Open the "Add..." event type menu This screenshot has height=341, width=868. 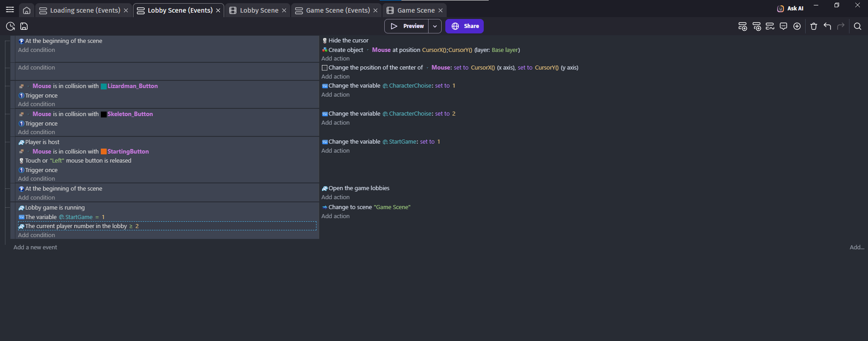(856, 247)
